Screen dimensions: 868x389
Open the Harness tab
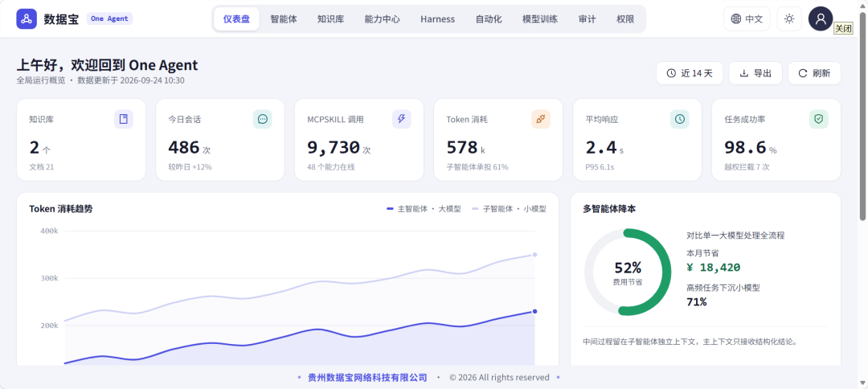[437, 18]
